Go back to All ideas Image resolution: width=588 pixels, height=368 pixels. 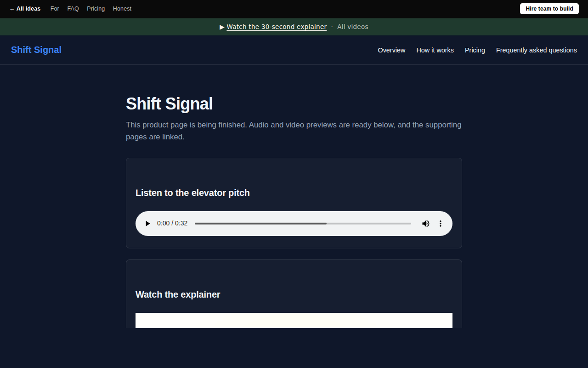tap(25, 9)
